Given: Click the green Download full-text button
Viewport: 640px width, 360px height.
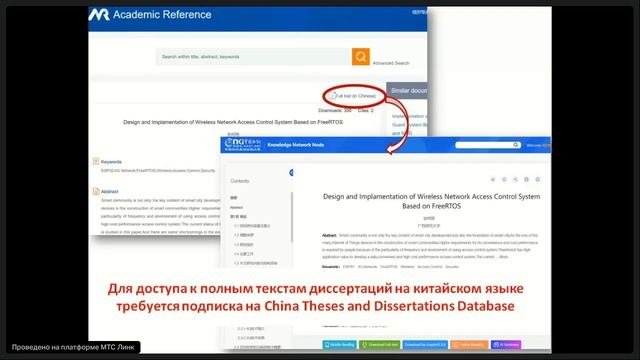Looking at the screenshot, I should click(380, 345).
